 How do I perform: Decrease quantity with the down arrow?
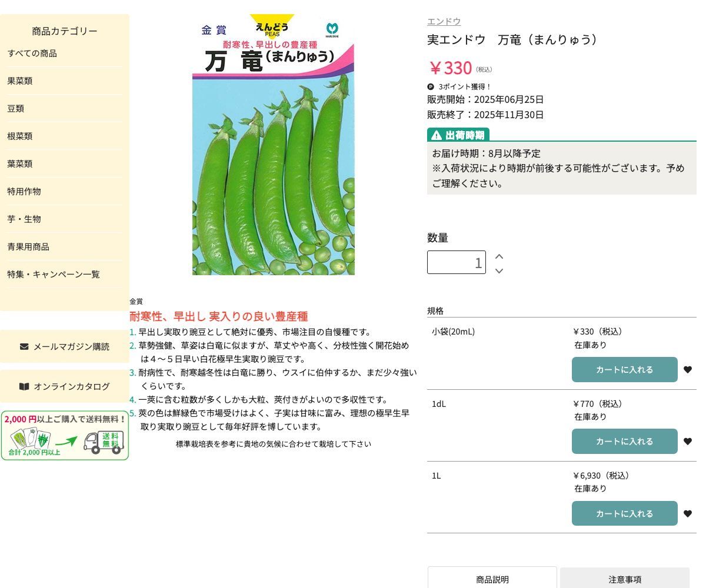pos(499,270)
